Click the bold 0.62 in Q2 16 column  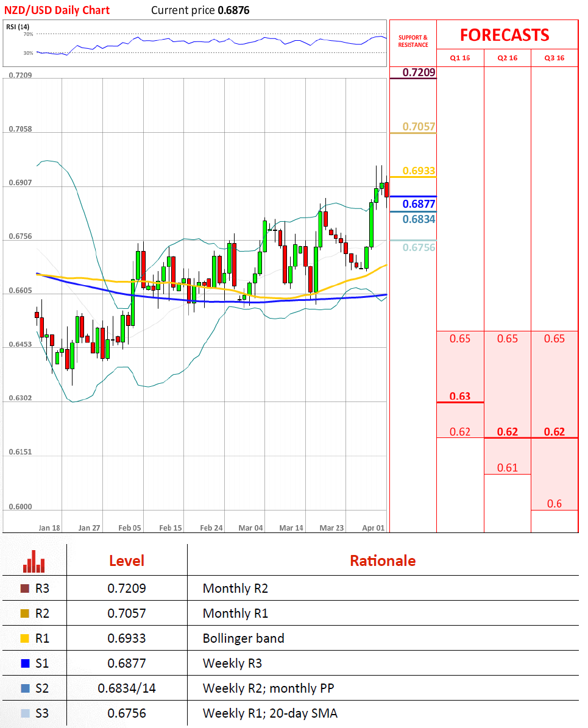coord(507,432)
